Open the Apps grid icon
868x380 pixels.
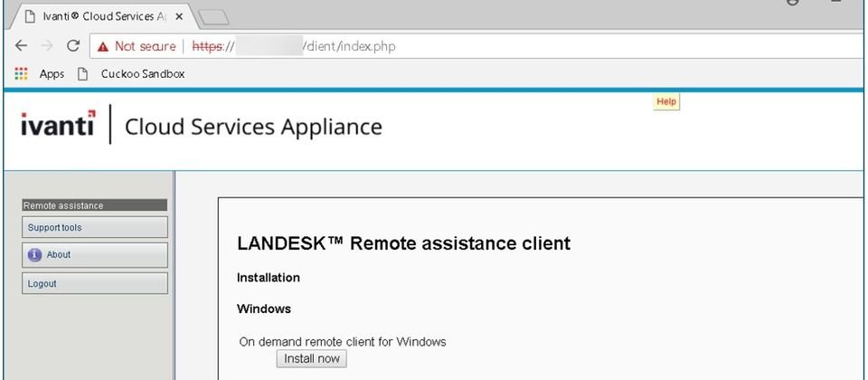(21, 73)
